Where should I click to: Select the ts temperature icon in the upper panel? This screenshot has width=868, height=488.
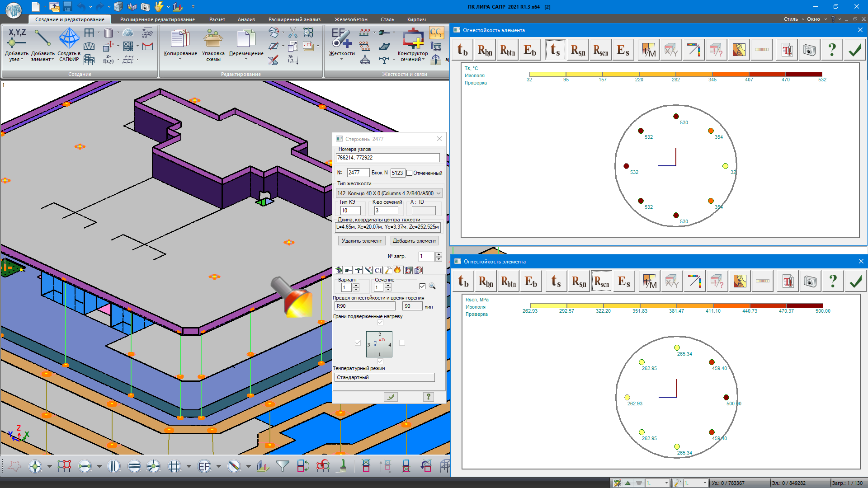click(555, 50)
